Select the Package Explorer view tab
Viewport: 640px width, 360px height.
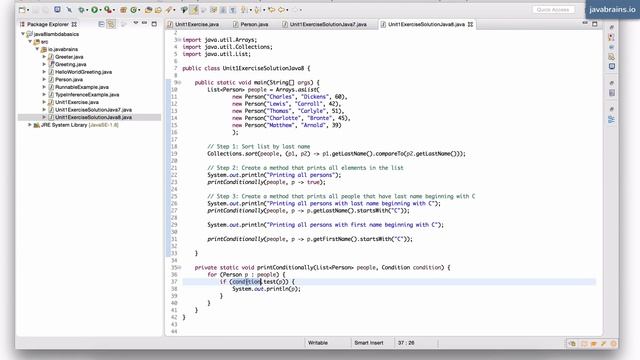click(x=47, y=24)
